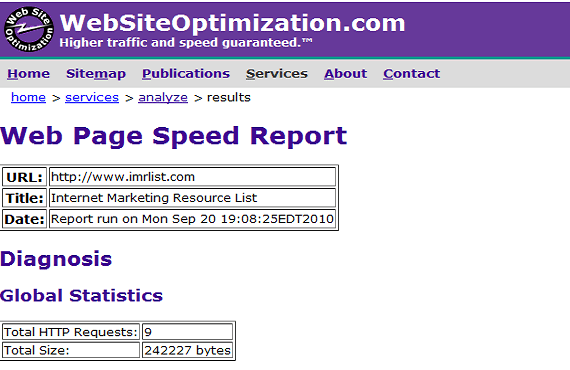Screen dimensions: 570x370
Task: Follow the services breadcrumb link
Action: [x=92, y=97]
